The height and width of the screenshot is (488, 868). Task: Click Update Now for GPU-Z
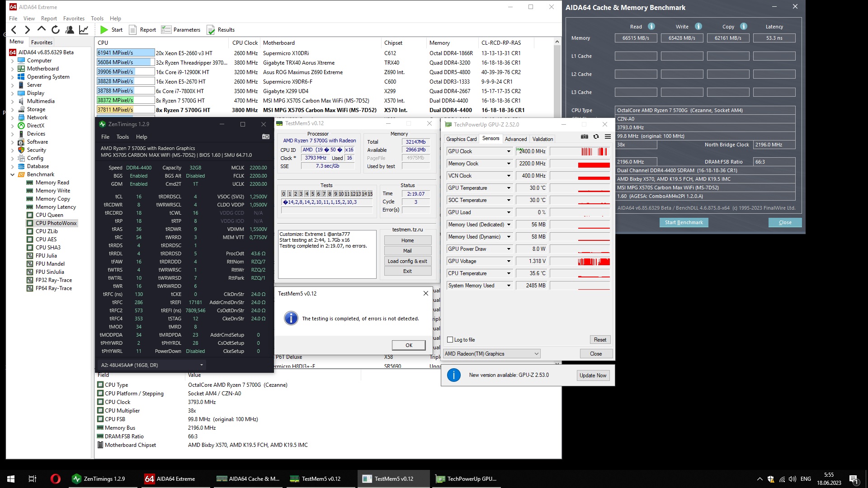point(593,375)
